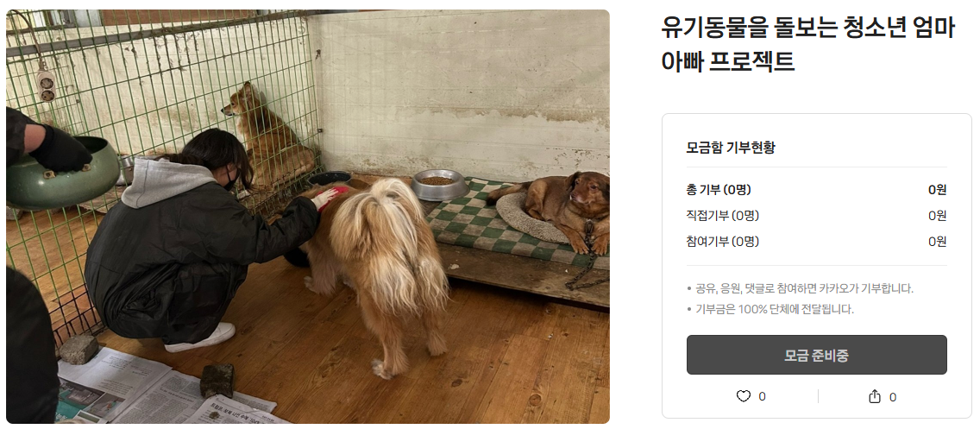Click the 참여기부 (0명) label

pyautogui.click(x=723, y=242)
